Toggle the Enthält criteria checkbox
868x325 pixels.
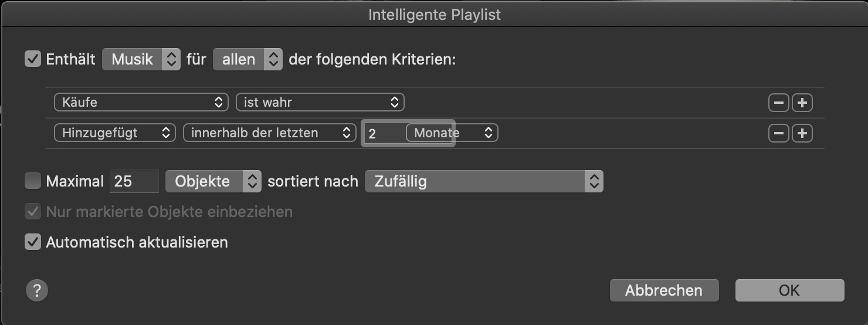(x=32, y=59)
